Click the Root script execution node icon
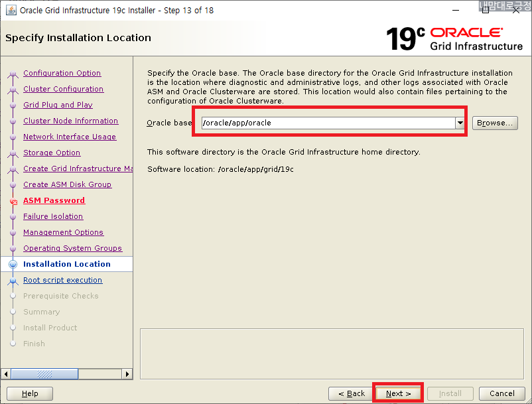 (x=13, y=281)
